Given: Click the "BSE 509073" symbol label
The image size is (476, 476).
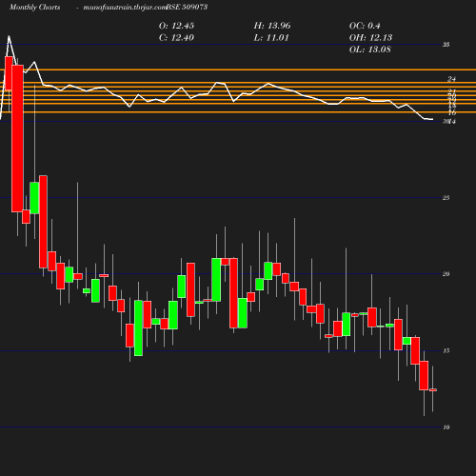Looking at the screenshot, I should click(187, 7).
